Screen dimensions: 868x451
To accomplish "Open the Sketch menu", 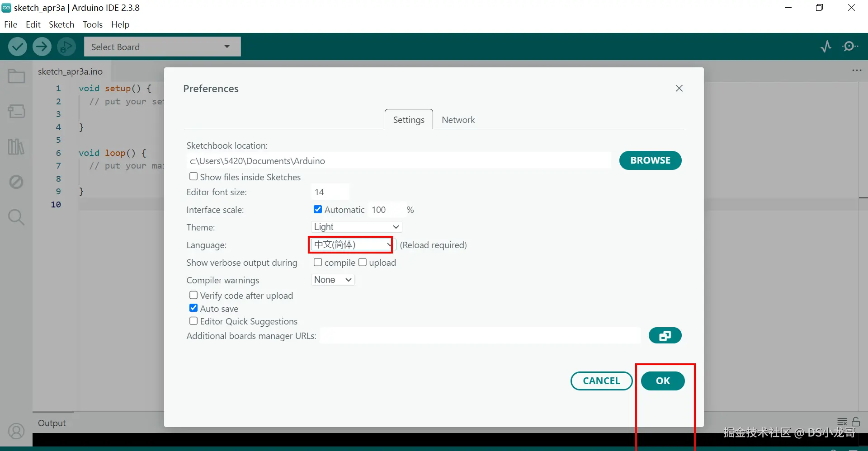I will coord(61,24).
